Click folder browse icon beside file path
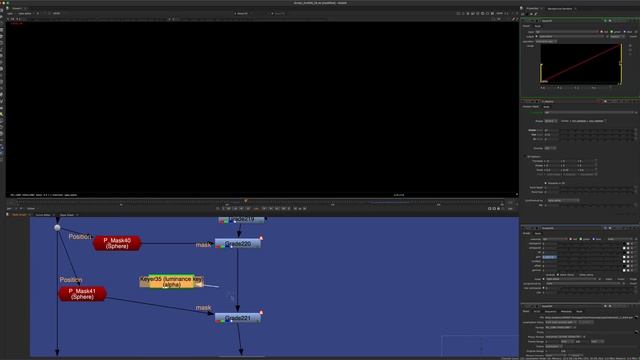Image resolution: width=640 pixels, height=360 pixels. (636, 318)
